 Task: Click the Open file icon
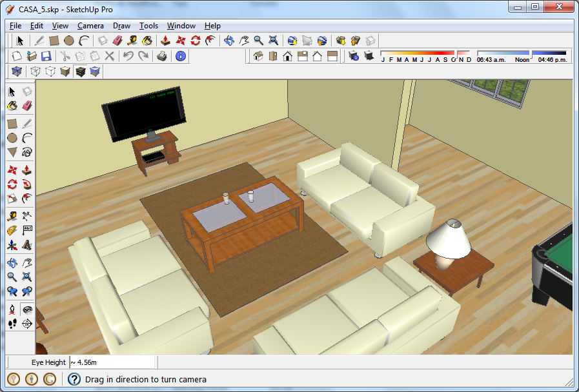[x=32, y=56]
